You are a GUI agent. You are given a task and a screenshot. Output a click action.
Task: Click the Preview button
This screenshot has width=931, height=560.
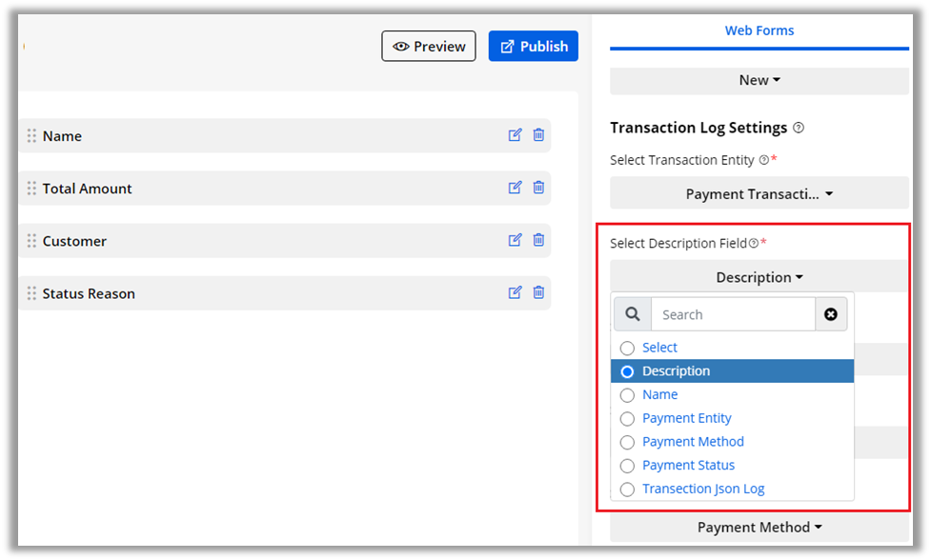tap(429, 46)
